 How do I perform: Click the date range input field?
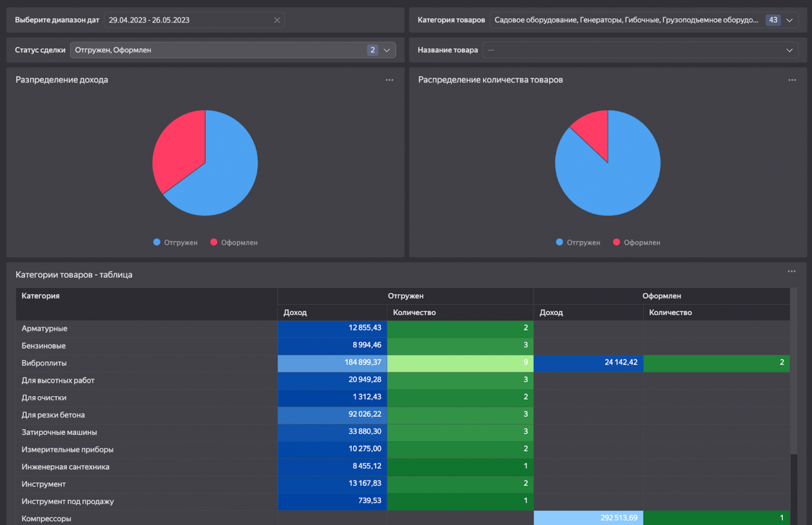pyautogui.click(x=188, y=20)
